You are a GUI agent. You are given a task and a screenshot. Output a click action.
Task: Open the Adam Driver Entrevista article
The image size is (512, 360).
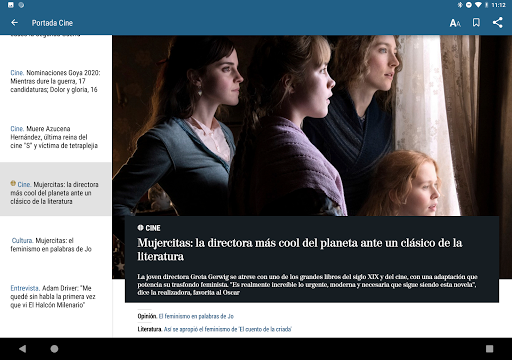[x=53, y=296]
